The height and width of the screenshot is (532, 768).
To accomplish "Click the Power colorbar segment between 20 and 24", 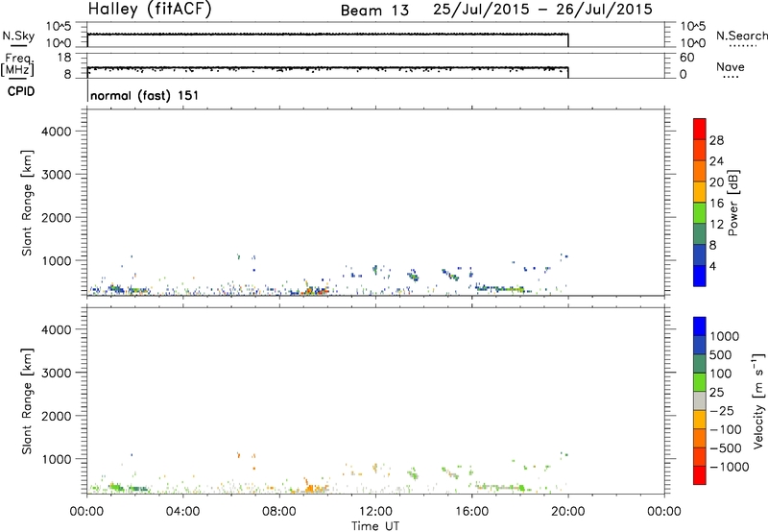I will (x=700, y=171).
